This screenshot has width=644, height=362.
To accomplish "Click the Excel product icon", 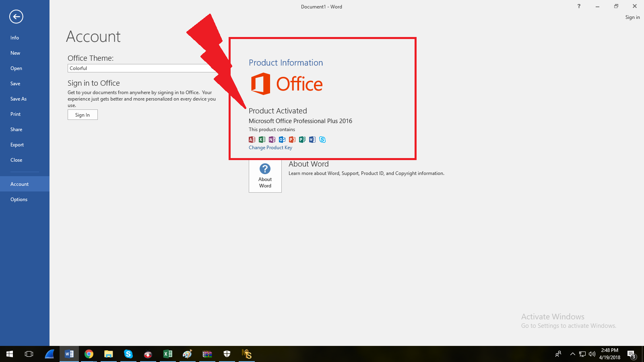I will 262,140.
